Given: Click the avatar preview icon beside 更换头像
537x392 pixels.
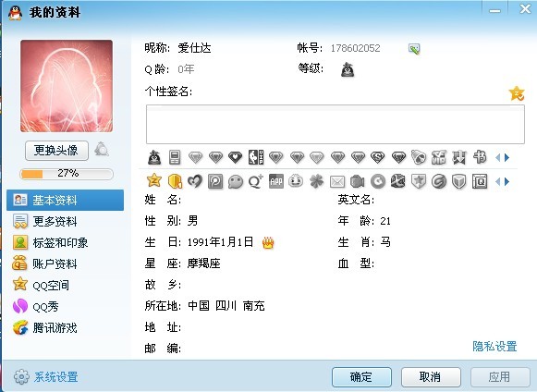Looking at the screenshot, I should pos(102,149).
